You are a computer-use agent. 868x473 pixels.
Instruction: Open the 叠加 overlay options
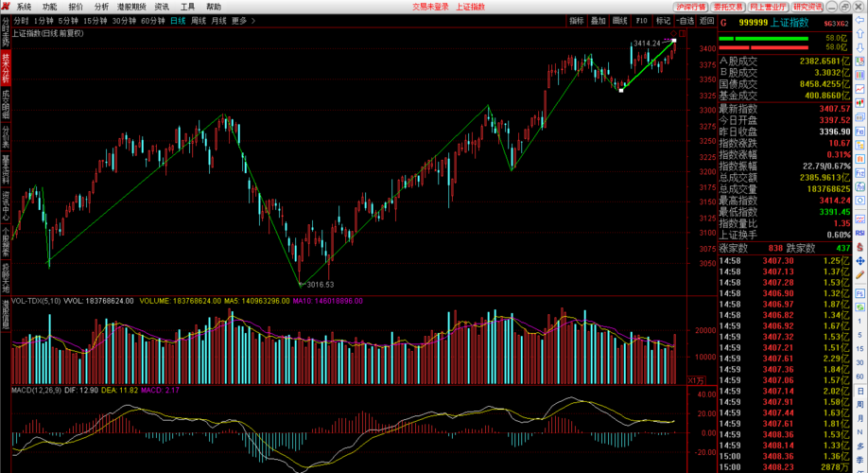pos(598,21)
